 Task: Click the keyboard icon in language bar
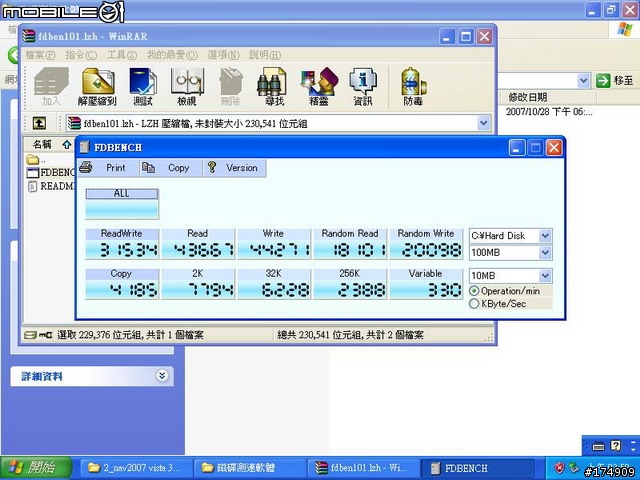[598, 446]
